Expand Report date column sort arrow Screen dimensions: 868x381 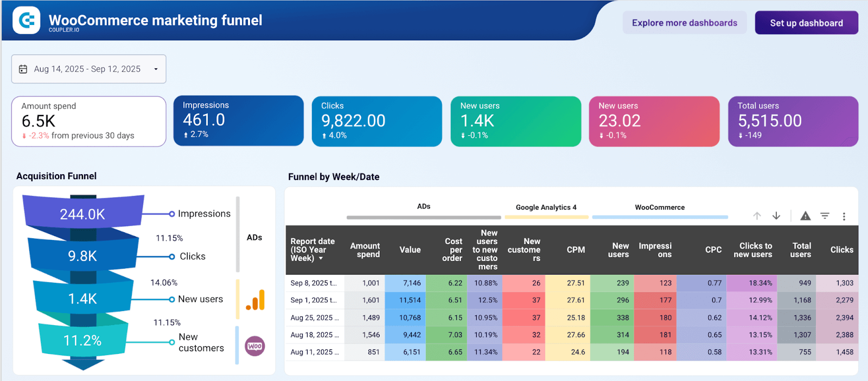click(x=321, y=259)
